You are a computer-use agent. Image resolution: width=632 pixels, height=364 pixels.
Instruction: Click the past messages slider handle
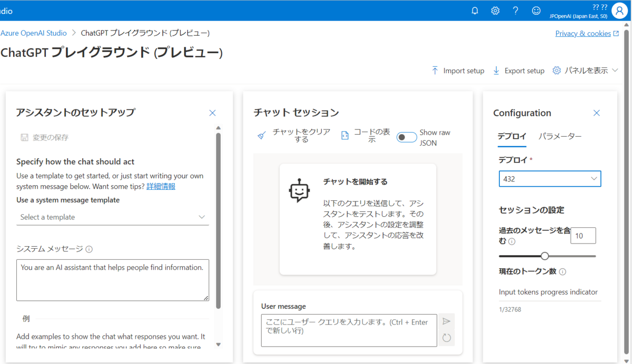click(545, 256)
